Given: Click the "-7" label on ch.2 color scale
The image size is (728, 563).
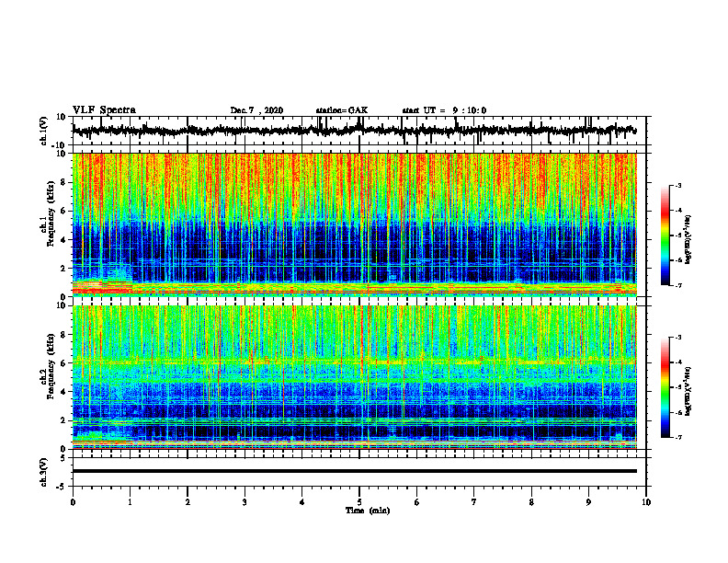Looking at the screenshot, I should (678, 437).
